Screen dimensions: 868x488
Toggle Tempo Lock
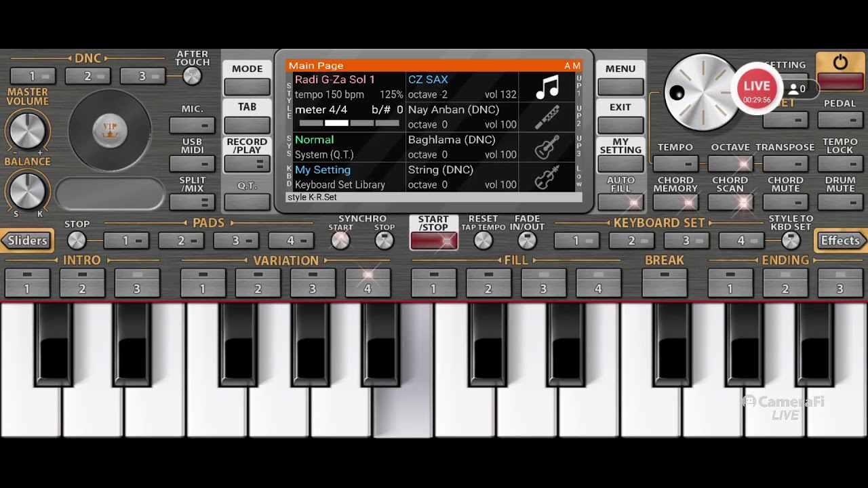pos(840,163)
